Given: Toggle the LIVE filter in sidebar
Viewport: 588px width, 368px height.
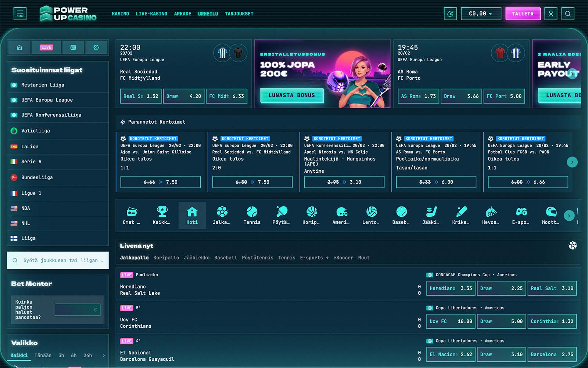Looking at the screenshot, I should coord(46,47).
